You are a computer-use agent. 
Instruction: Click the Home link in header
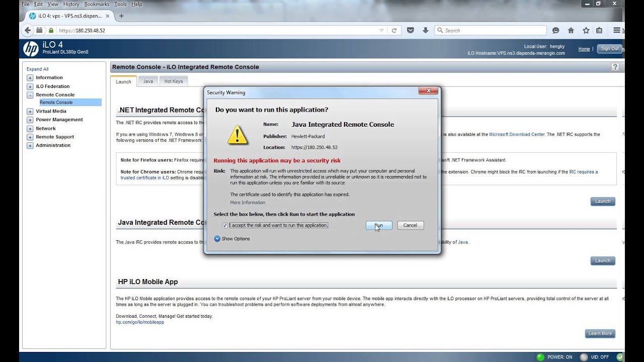pos(584,49)
